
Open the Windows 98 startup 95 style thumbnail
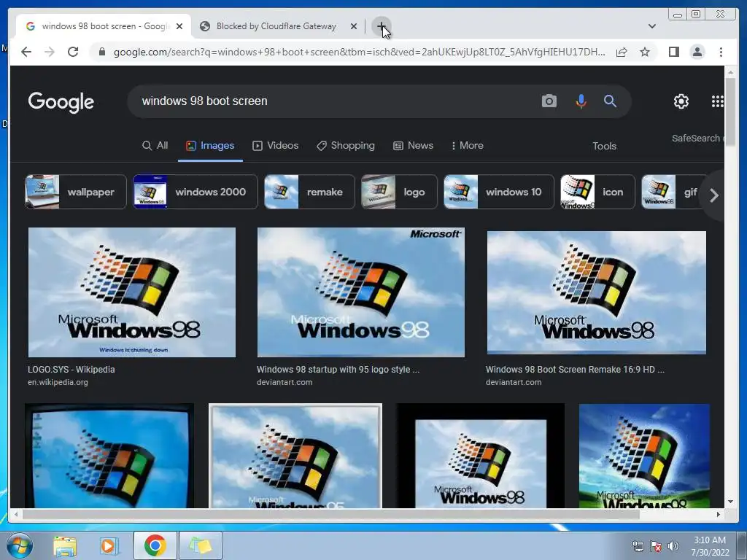click(360, 292)
